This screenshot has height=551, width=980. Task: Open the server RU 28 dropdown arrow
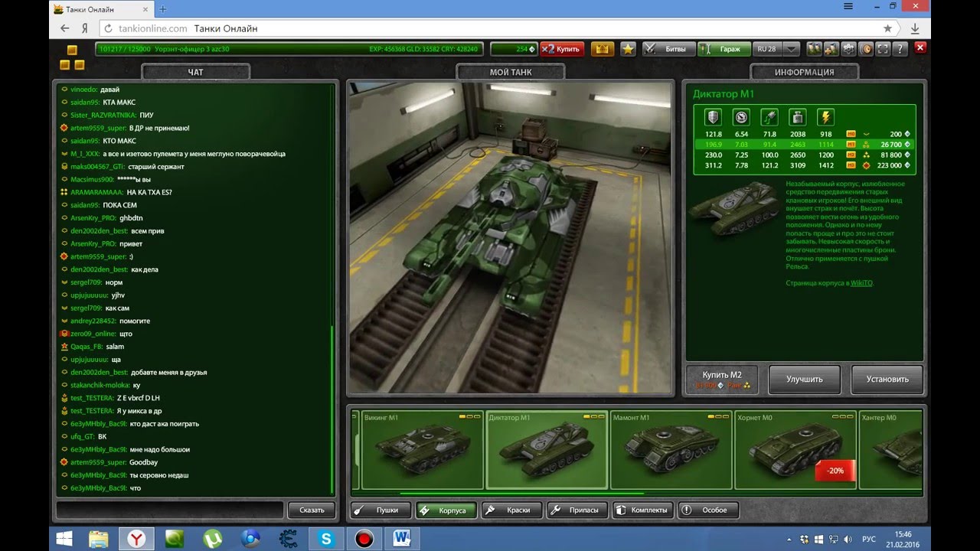(792, 49)
